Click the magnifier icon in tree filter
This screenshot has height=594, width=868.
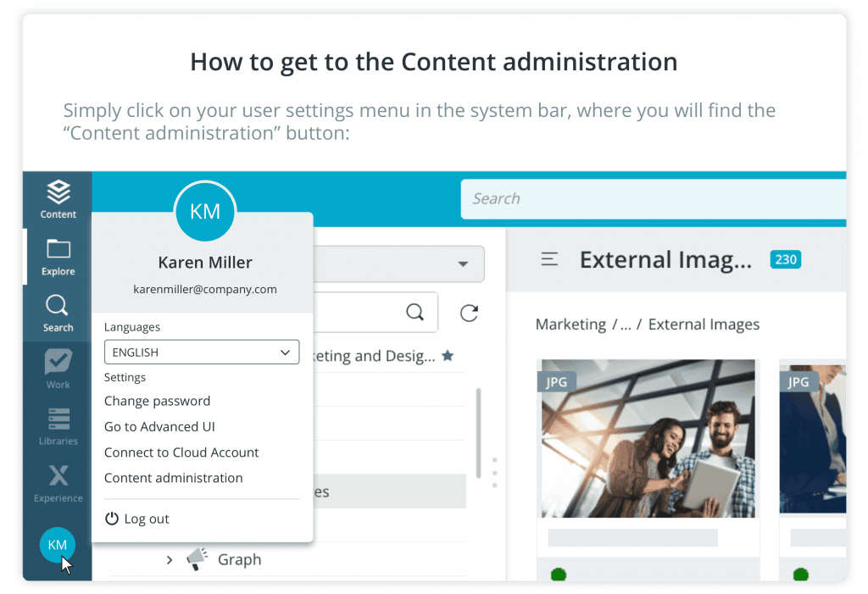(415, 313)
